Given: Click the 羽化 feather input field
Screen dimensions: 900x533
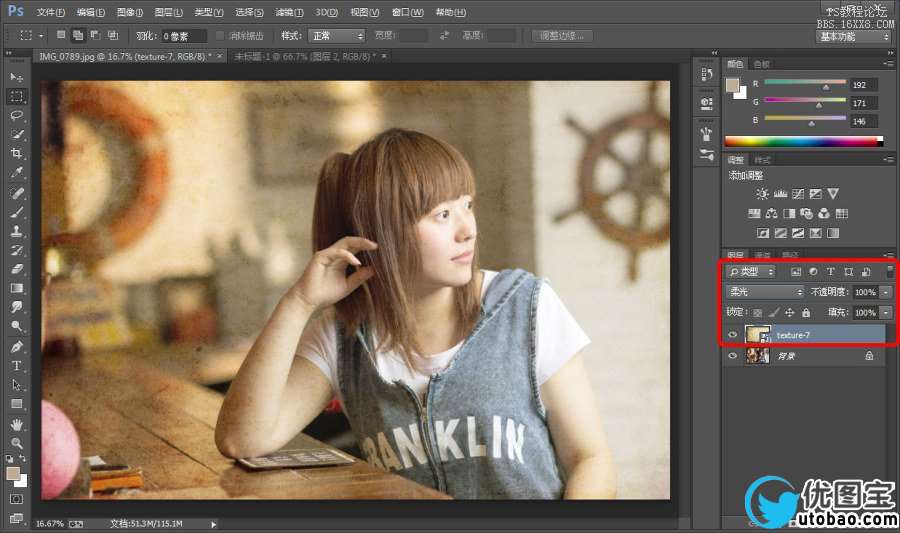Looking at the screenshot, I should click(x=184, y=36).
